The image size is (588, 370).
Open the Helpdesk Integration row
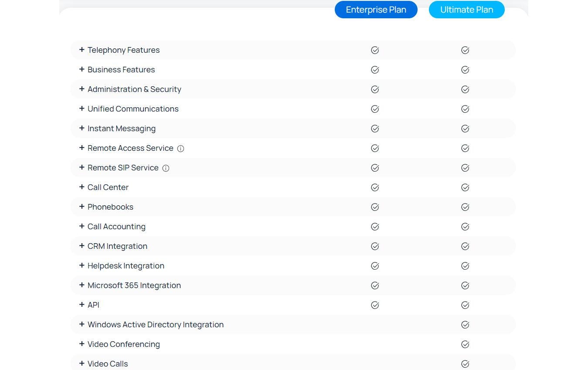126,266
